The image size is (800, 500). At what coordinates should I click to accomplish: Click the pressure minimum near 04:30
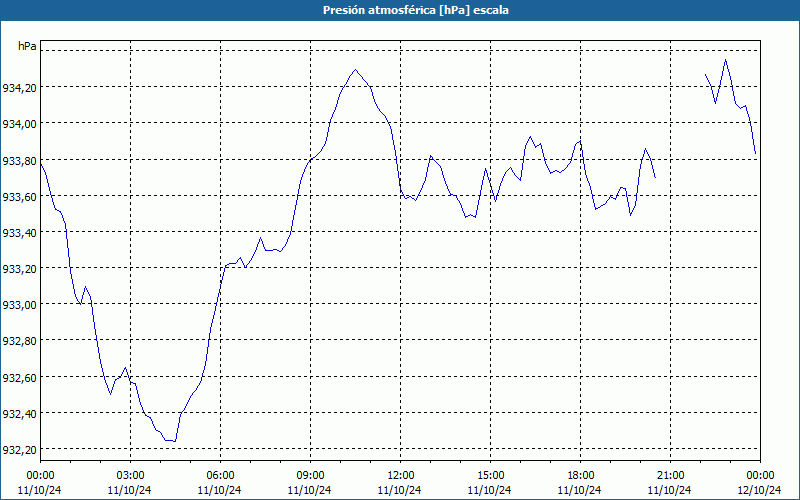(175, 441)
